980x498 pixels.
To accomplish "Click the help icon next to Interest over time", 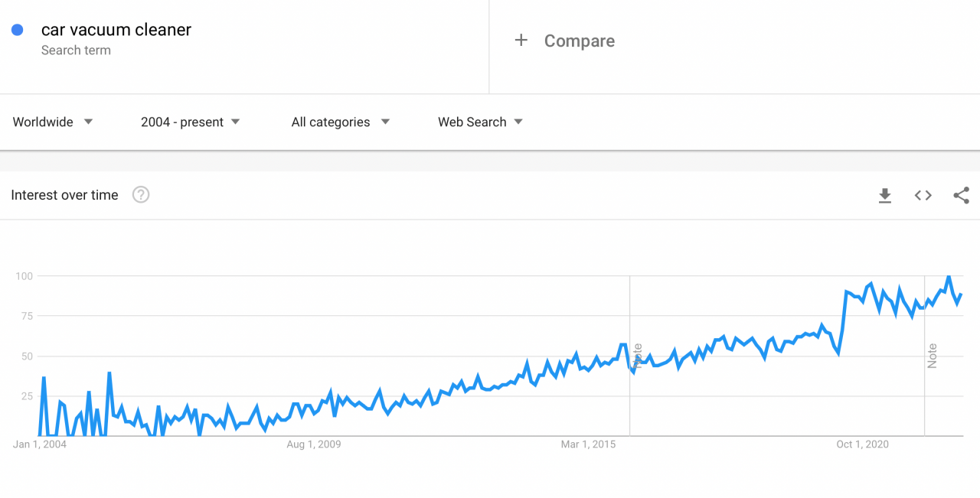I will point(141,195).
